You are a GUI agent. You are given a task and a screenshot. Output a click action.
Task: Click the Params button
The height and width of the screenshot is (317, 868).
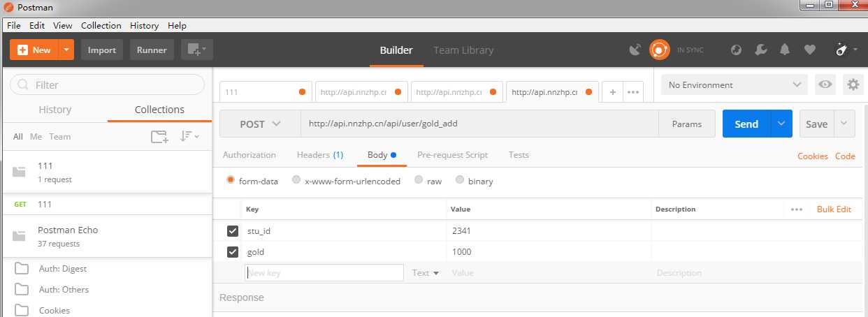pos(687,124)
